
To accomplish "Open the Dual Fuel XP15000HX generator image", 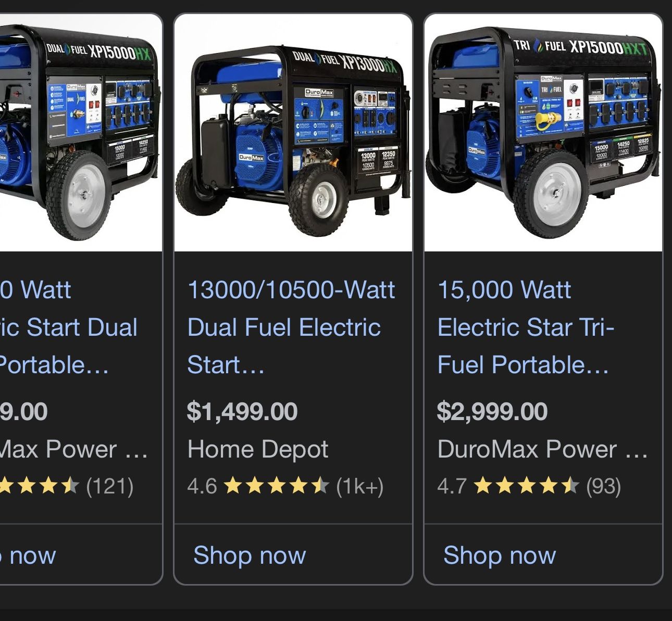I will [81, 133].
